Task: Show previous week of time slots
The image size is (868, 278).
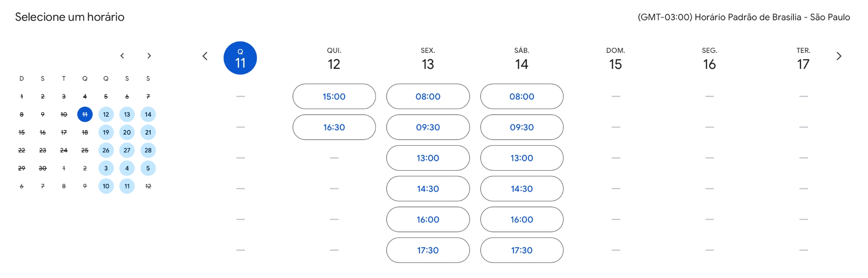Action: (205, 56)
